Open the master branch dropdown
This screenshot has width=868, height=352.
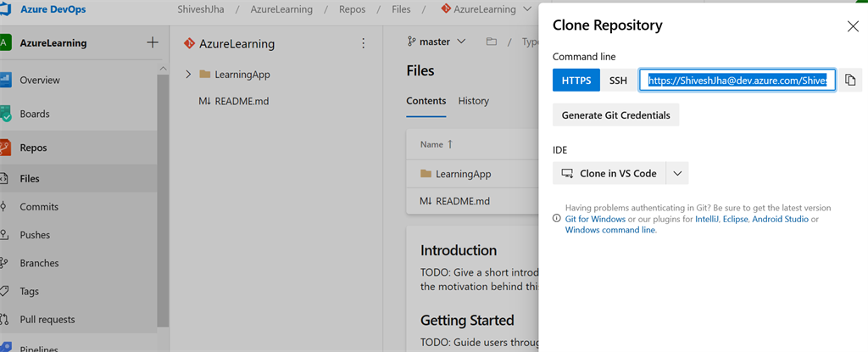tap(437, 42)
